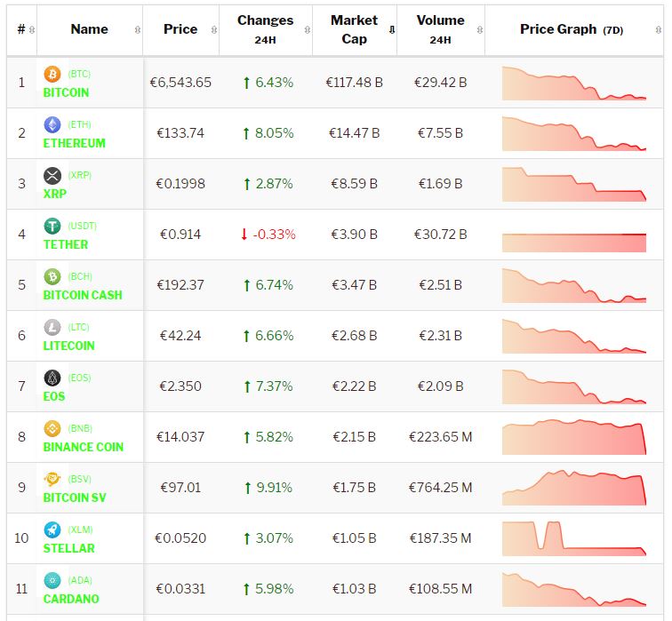Open the BITCOIN SV name link
This screenshot has height=621, width=672.
(75, 498)
